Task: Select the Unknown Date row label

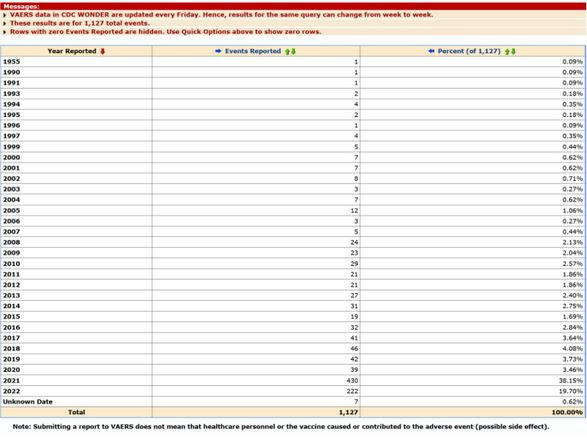Action: [28, 402]
